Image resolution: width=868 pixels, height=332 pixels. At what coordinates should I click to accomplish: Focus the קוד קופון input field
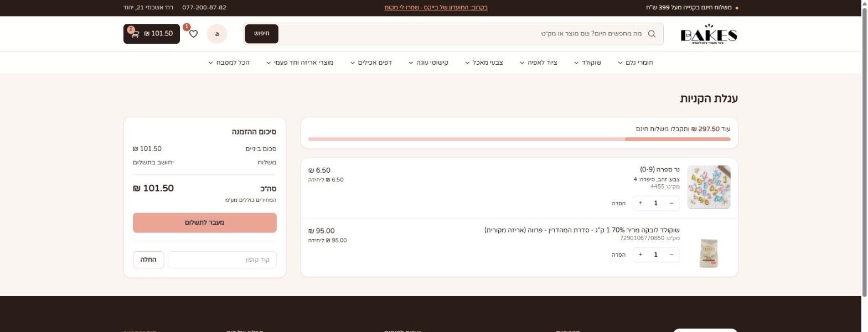tap(222, 260)
